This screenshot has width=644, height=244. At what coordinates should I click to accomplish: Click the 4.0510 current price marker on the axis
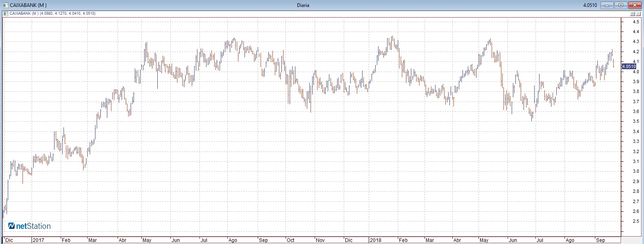coord(628,66)
